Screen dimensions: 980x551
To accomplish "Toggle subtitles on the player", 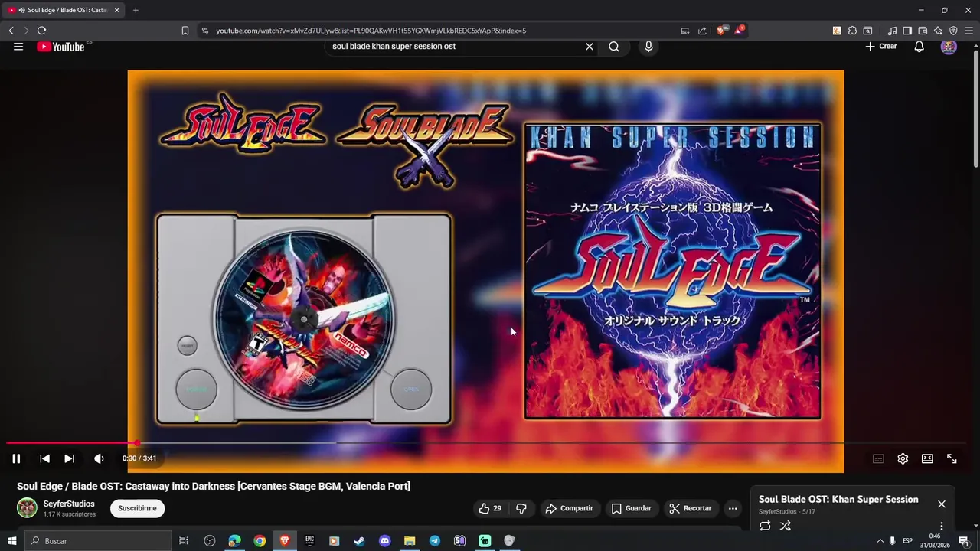I will [878, 458].
